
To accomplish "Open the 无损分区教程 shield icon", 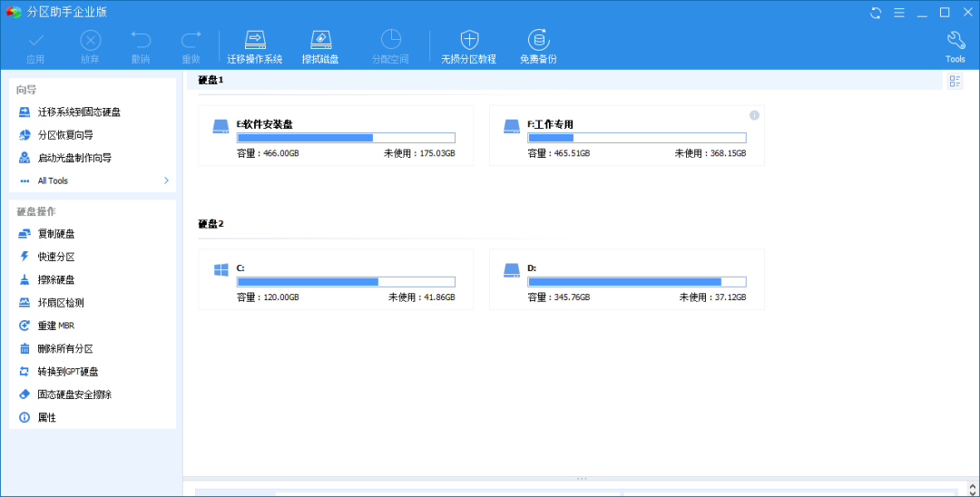I will (x=468, y=40).
